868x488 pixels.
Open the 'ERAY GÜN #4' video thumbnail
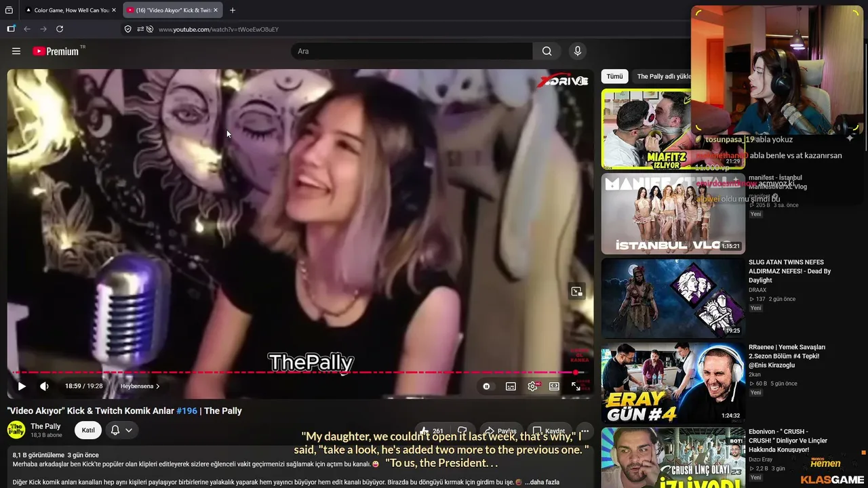673,383
